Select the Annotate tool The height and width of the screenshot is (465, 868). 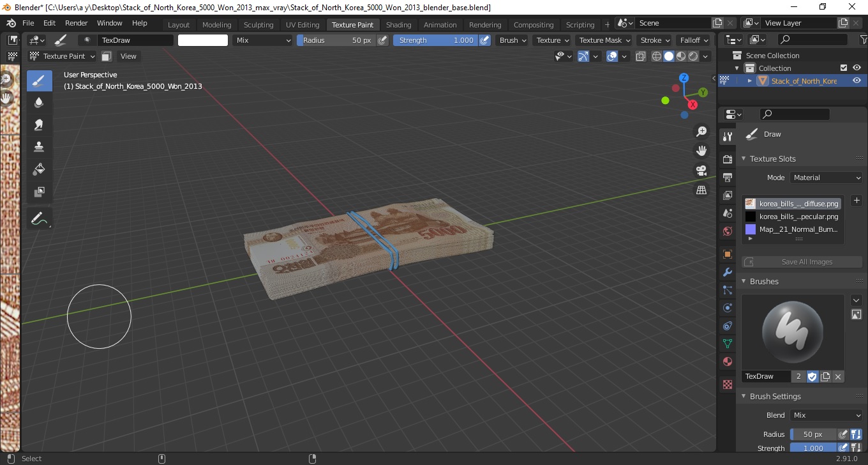coord(39,219)
